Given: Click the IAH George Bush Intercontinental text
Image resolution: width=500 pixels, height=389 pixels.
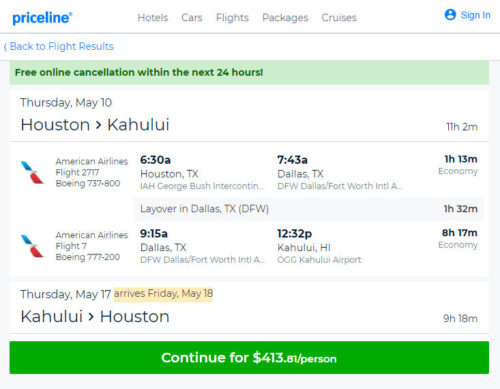Looking at the screenshot, I should 202,186.
